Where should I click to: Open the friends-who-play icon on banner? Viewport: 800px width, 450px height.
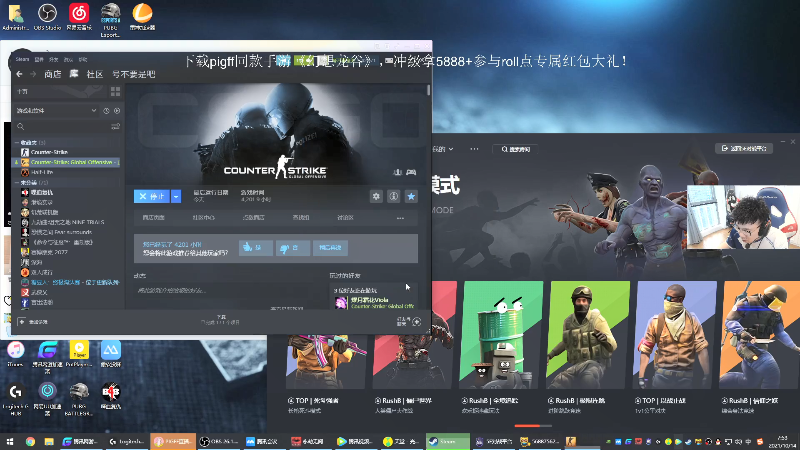(398, 172)
